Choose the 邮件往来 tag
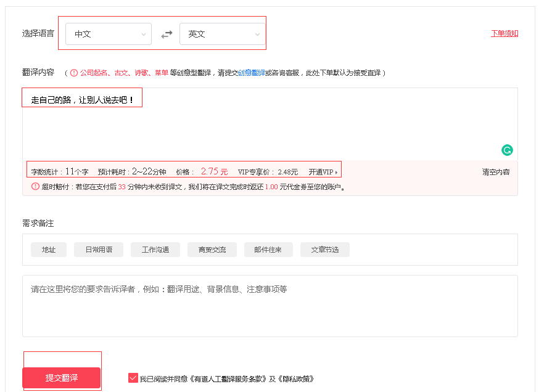Viewport: 552px width, 392px height. 269,250
